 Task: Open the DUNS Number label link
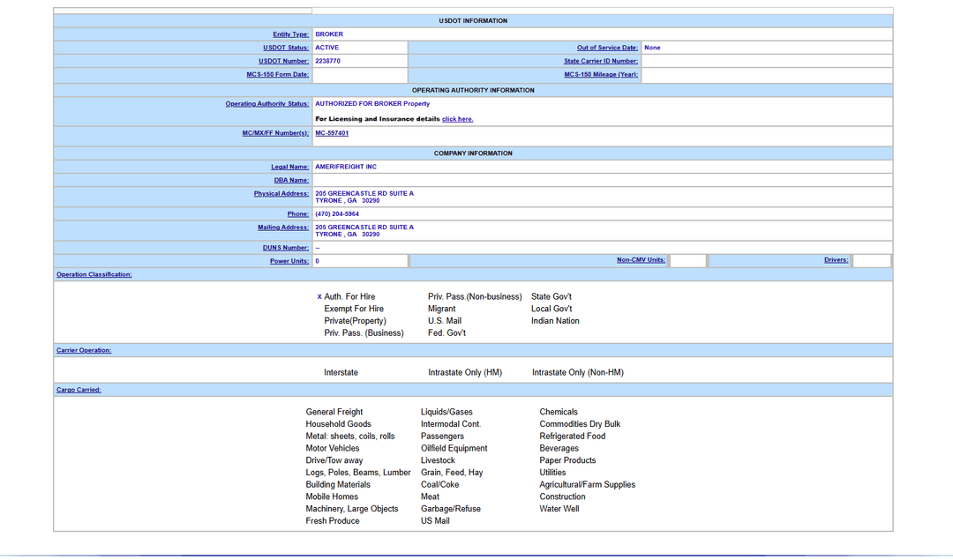tap(286, 248)
